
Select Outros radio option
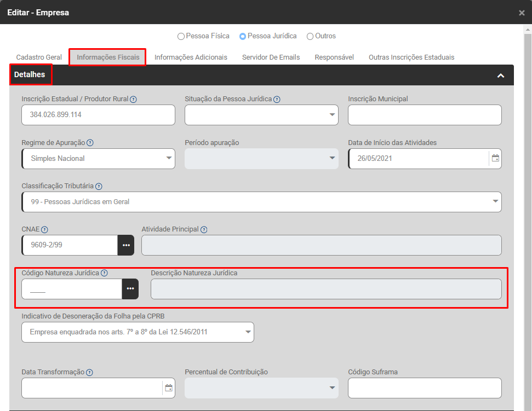pos(310,37)
